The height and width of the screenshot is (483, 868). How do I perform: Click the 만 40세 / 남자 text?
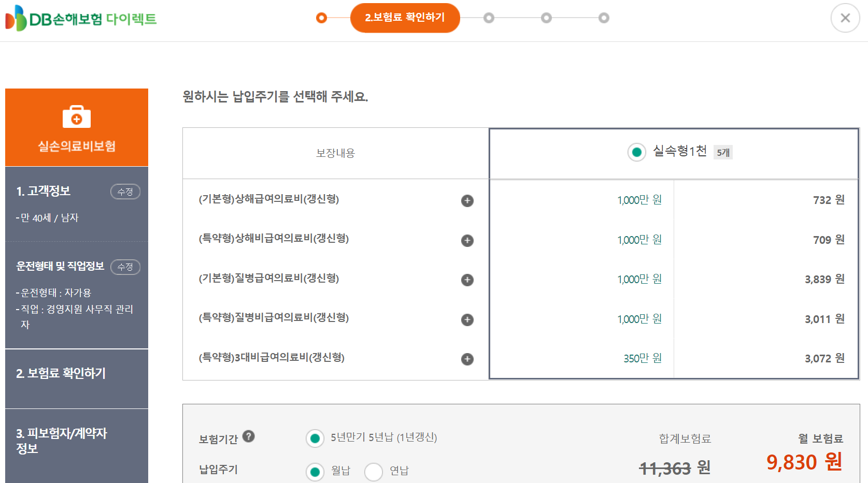coord(48,218)
